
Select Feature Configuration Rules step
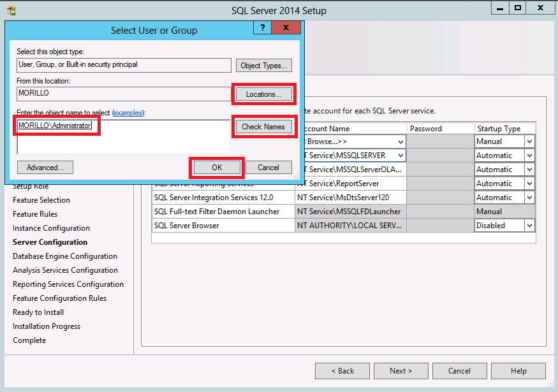pyautogui.click(x=59, y=298)
